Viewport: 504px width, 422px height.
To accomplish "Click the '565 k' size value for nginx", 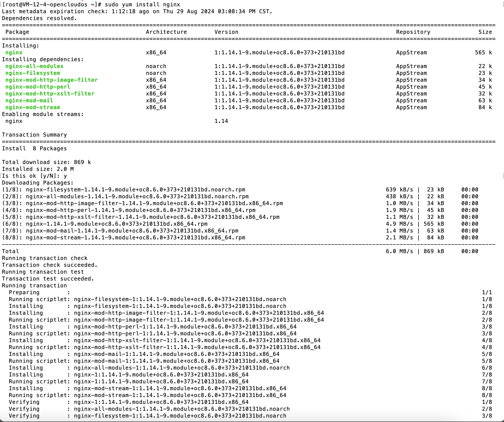I will [x=483, y=53].
